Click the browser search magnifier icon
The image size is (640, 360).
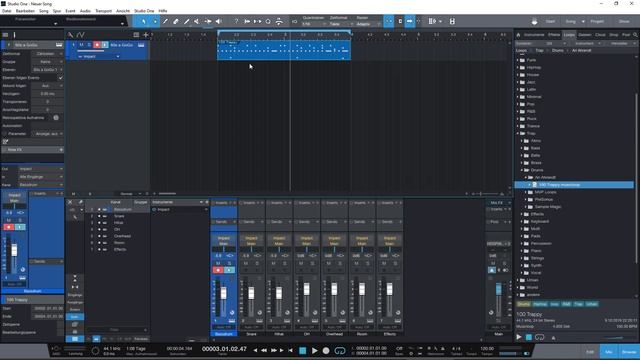[x=635, y=35]
